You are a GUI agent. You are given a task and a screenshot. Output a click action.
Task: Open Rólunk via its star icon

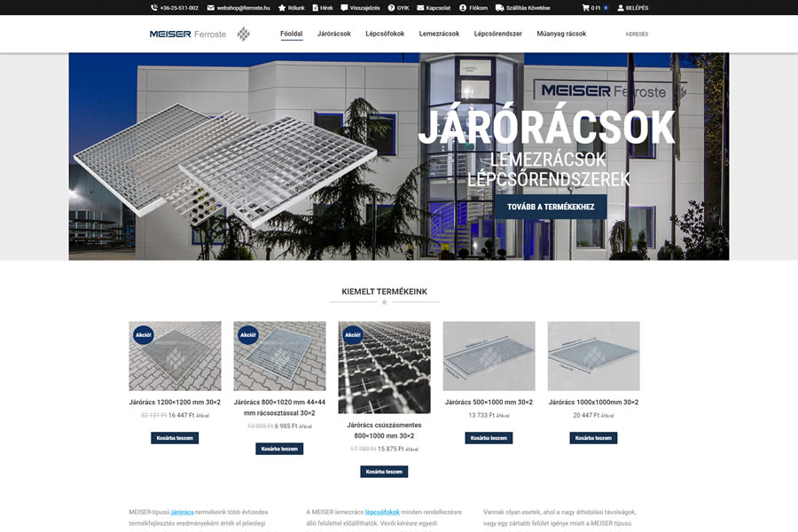click(x=282, y=8)
